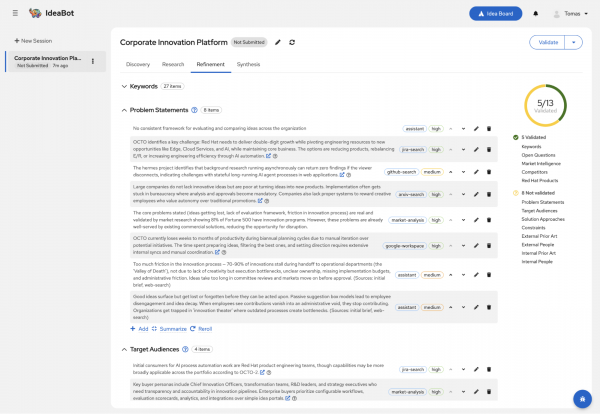Screen dimensions: 600x414
Task: Edit the hermes project statement
Action: (x=476, y=172)
